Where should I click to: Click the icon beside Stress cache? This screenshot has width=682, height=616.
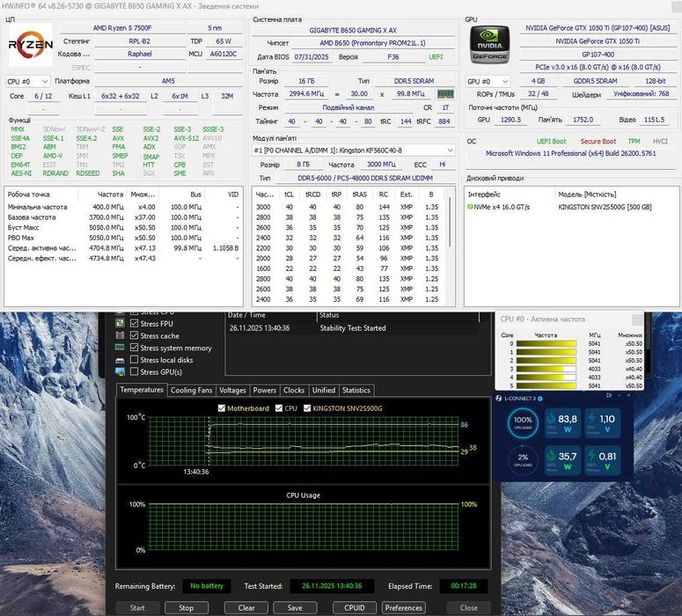(x=120, y=335)
